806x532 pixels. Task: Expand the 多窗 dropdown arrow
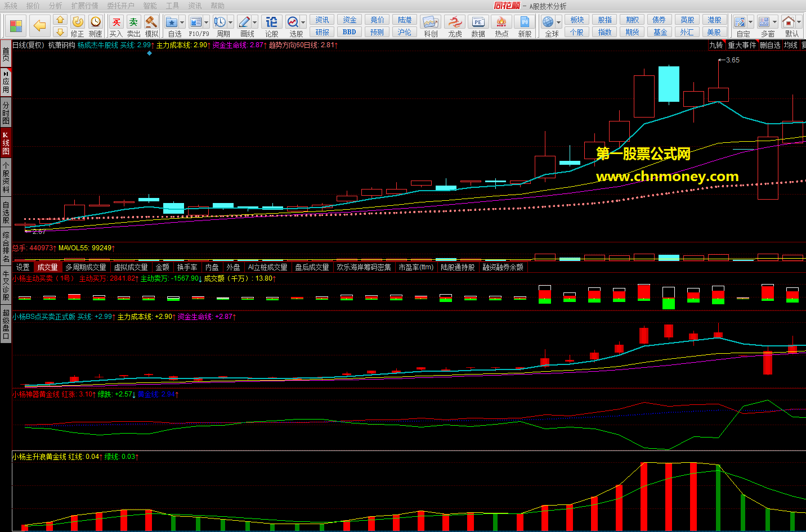point(774,22)
